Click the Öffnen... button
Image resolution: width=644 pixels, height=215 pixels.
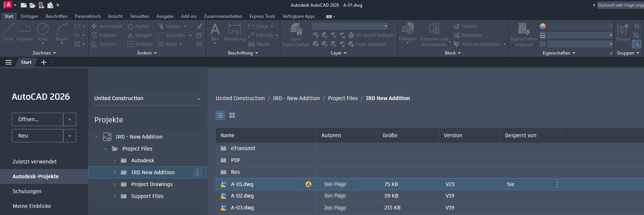pos(37,119)
